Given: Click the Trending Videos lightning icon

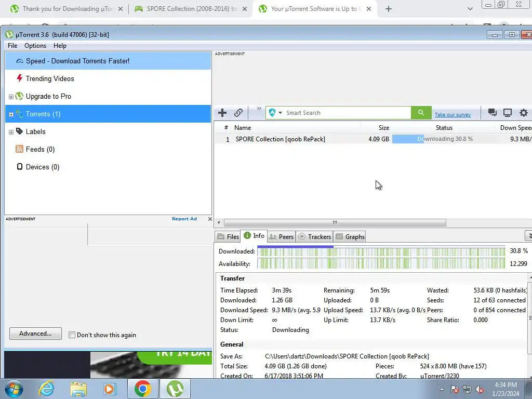Looking at the screenshot, I should (19, 78).
